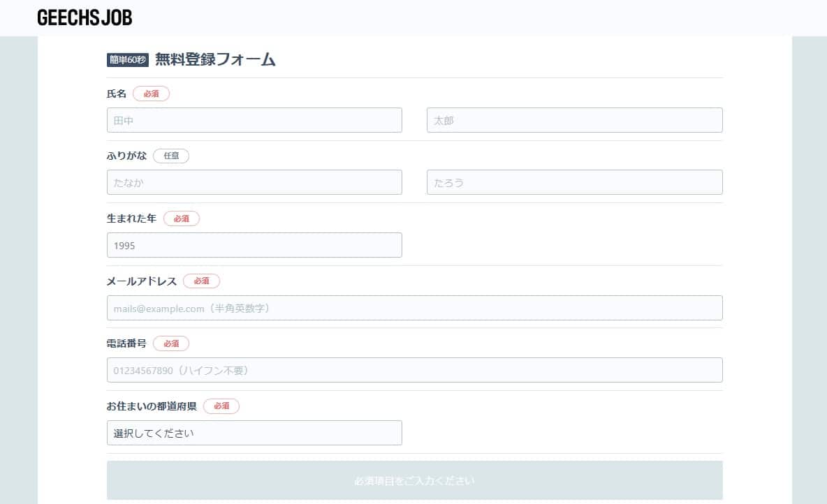Click the 必須 badge beside メールアドレス
Screen dimensions: 827x504
point(201,281)
